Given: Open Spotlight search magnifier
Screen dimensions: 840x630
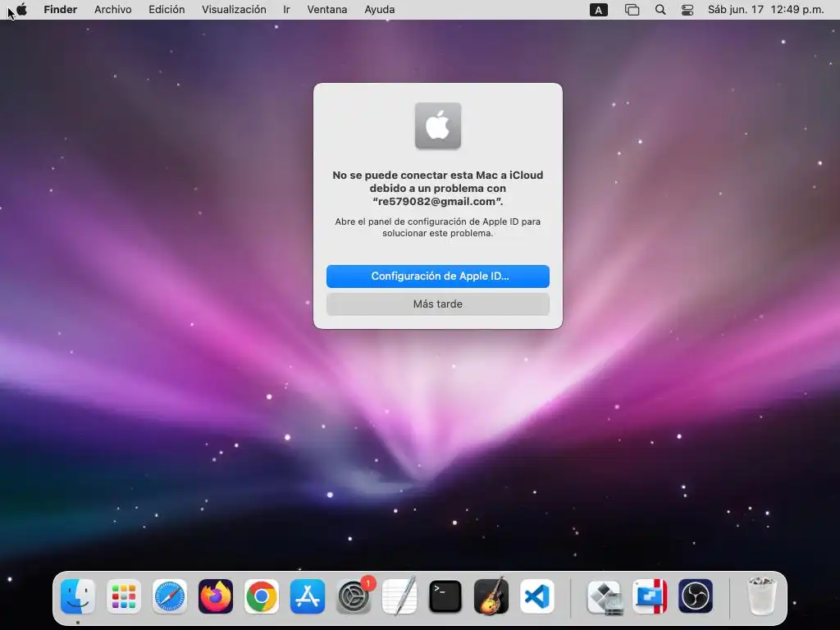Looking at the screenshot, I should coord(660,10).
